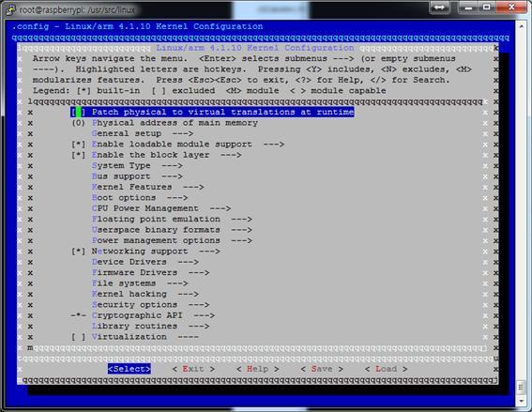The image size is (532, 412).
Task: Click scrollbar up arrow of terminal
Action: click(x=522, y=25)
